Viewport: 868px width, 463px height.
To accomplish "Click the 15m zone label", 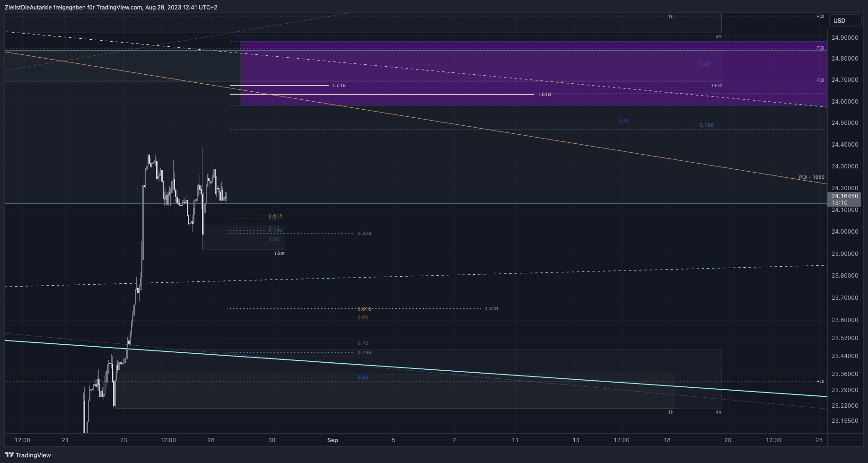I will (280, 253).
